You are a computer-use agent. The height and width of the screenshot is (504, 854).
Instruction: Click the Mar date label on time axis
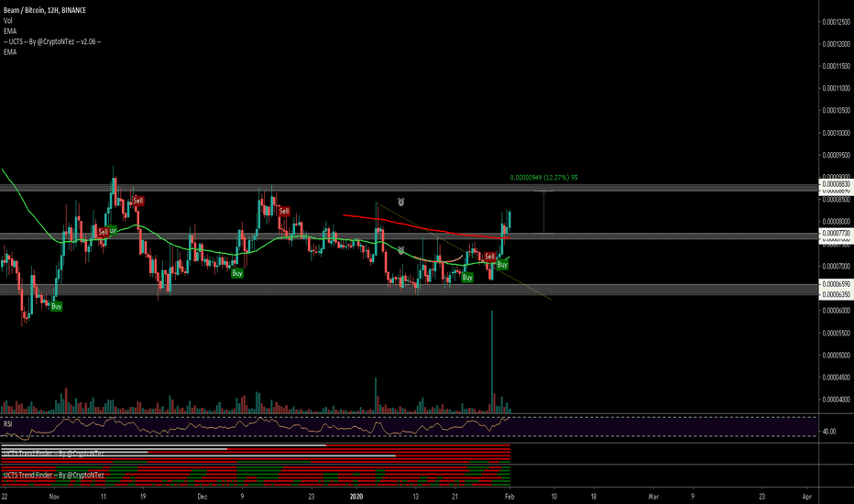pyautogui.click(x=653, y=497)
